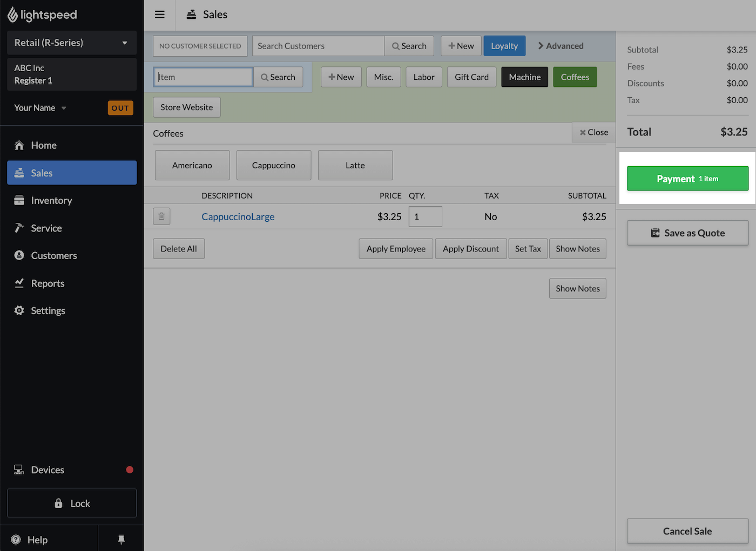Image resolution: width=756 pixels, height=551 pixels.
Task: Toggle the Coffees quick-item button
Action: 575,77
